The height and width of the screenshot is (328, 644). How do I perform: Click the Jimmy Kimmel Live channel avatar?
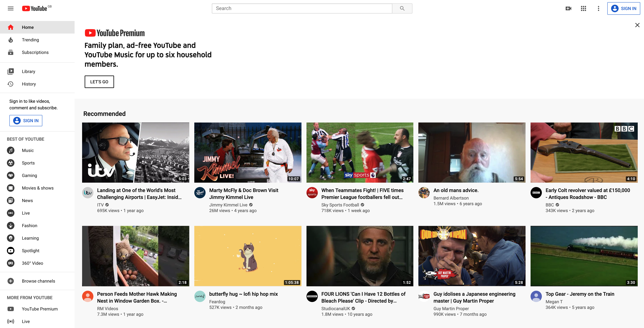pos(200,193)
